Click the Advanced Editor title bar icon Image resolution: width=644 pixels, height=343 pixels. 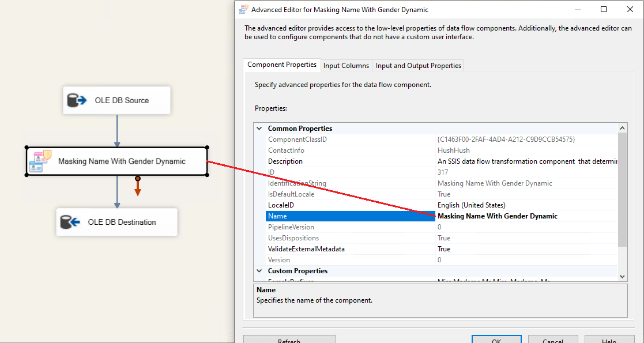coord(243,9)
